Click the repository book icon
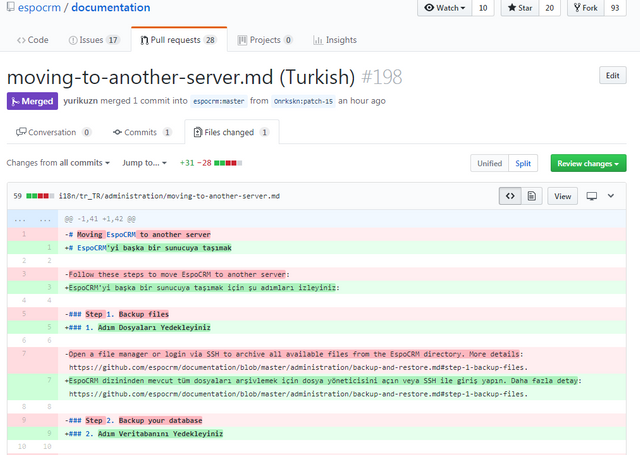This screenshot has height=455, width=640. tap(11, 7)
